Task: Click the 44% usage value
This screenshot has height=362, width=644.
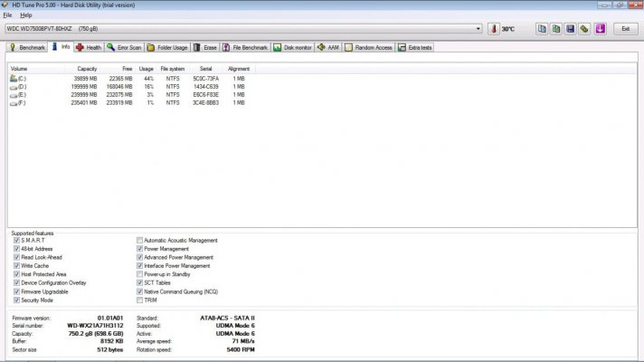Action: coord(148,79)
